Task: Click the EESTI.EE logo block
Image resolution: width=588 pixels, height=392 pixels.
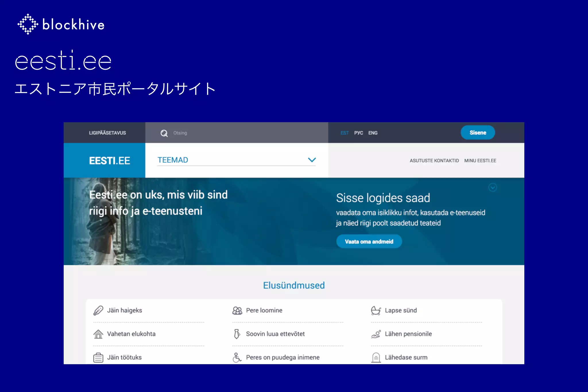Action: point(105,160)
